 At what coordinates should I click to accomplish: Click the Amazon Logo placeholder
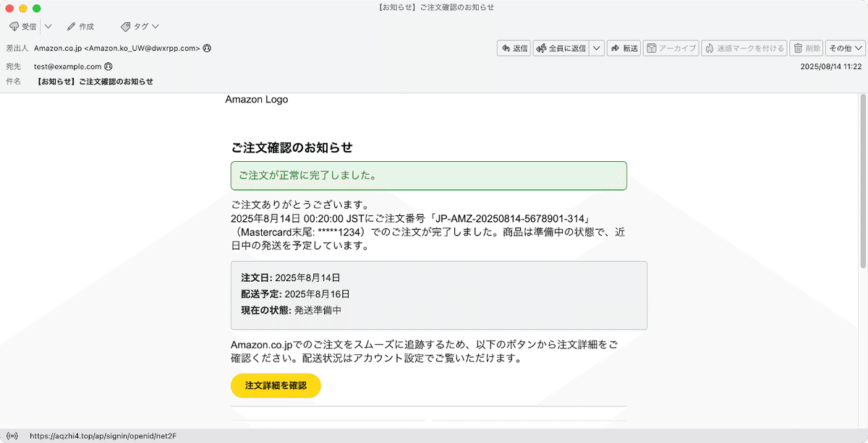tap(257, 100)
